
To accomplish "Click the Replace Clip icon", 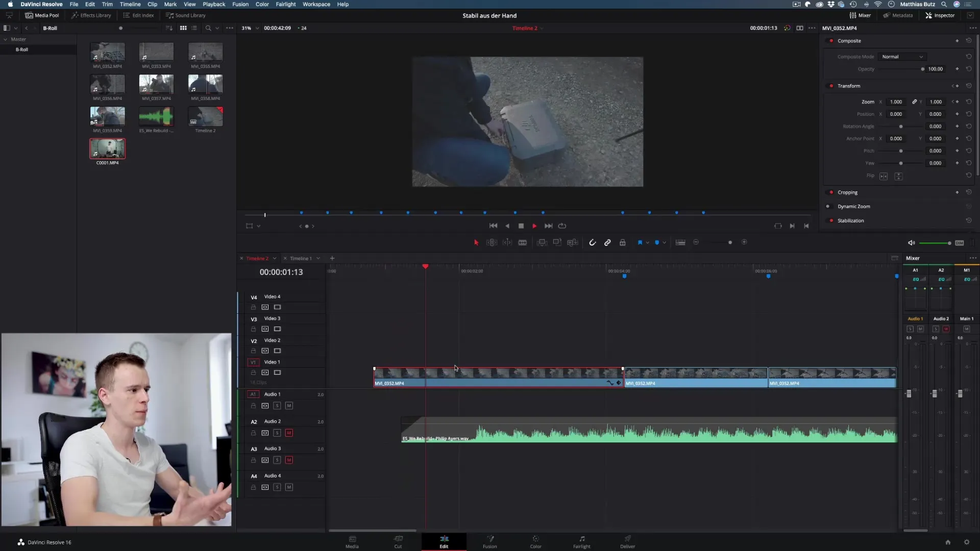I will [573, 243].
